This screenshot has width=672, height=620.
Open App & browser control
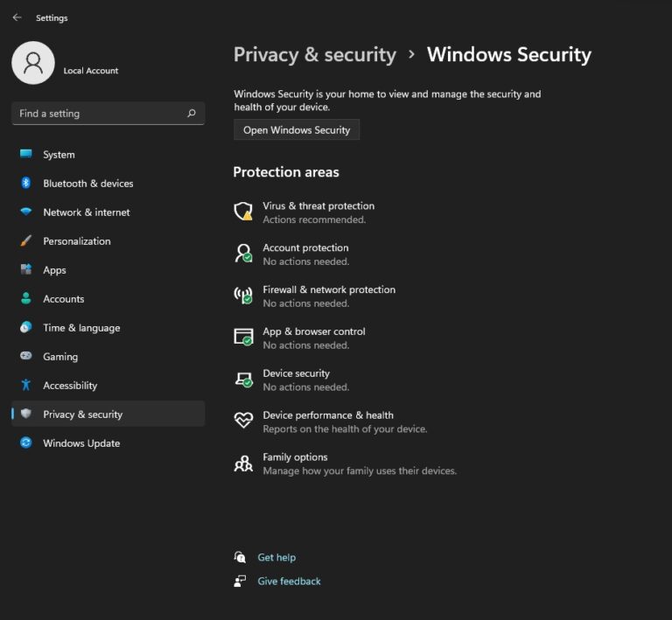[314, 331]
